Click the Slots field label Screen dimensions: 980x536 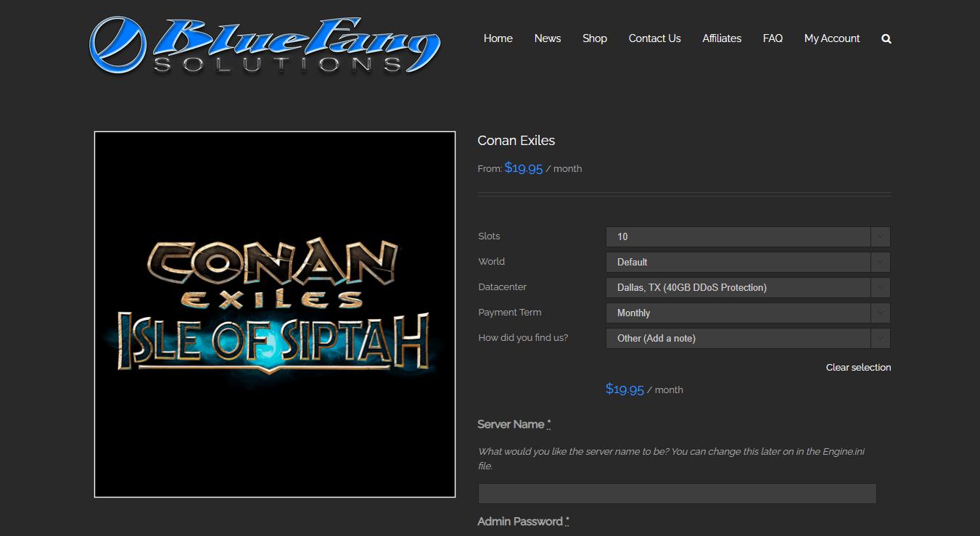pyautogui.click(x=489, y=236)
